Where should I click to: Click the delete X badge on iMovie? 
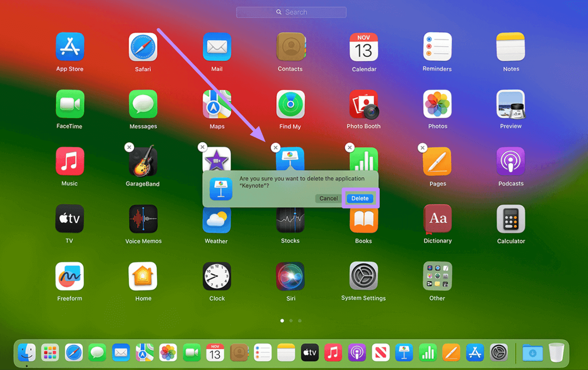202,147
